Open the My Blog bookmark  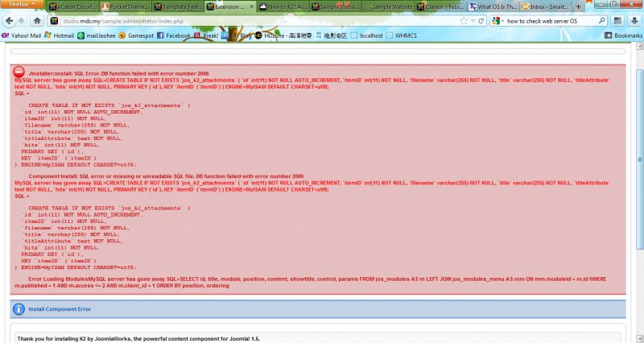click(237, 35)
